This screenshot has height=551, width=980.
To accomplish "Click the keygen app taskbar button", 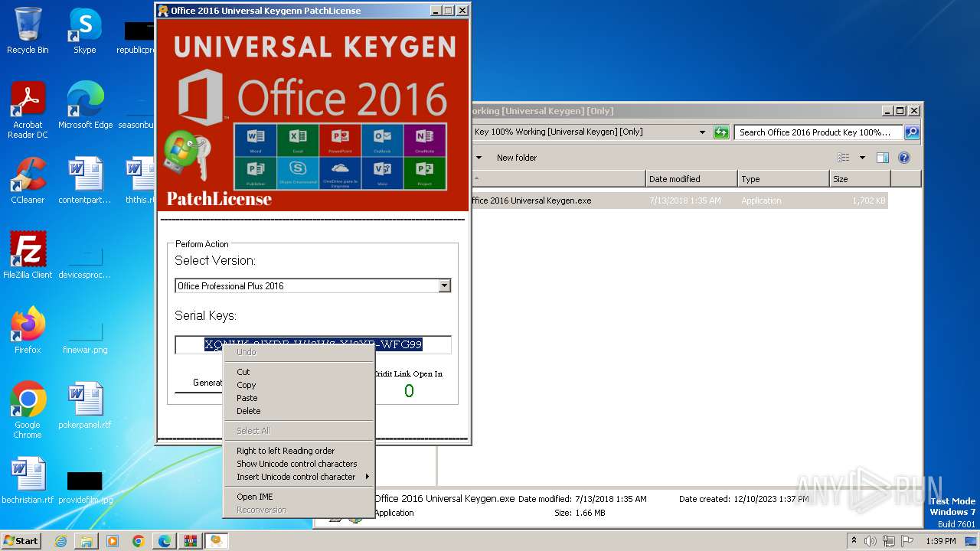I will [217, 541].
